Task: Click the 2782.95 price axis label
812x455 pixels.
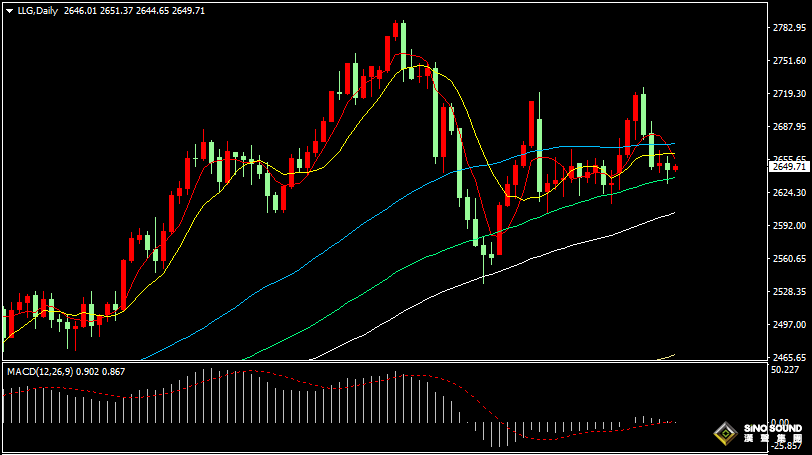Action: pyautogui.click(x=789, y=27)
